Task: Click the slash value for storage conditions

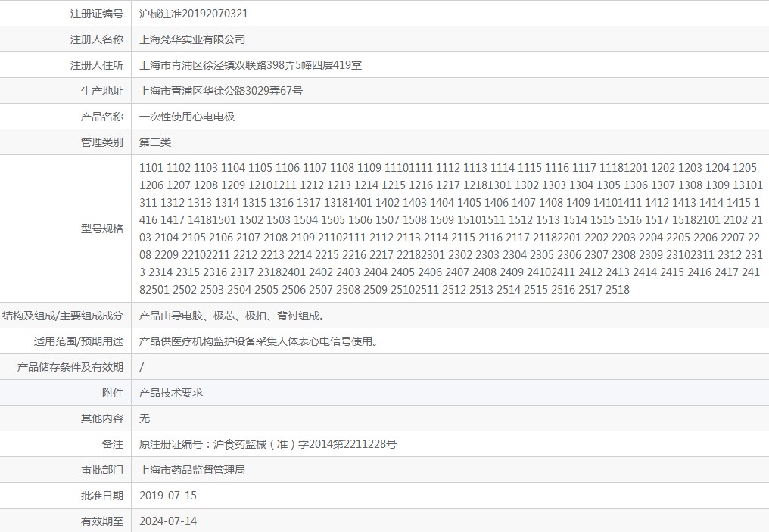Action: 142,367
